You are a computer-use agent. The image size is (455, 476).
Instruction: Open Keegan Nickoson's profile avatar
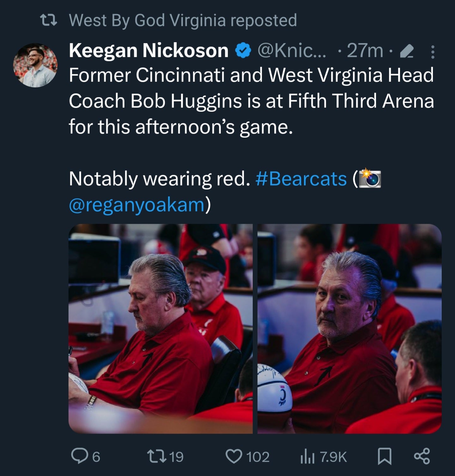tap(35, 65)
